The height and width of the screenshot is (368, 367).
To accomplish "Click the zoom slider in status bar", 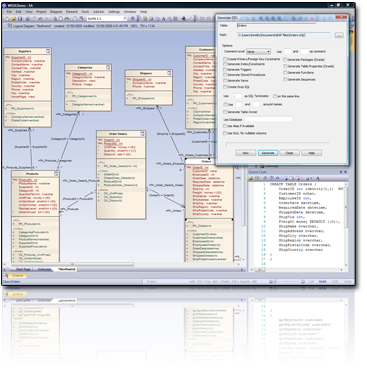I will (x=288, y=282).
